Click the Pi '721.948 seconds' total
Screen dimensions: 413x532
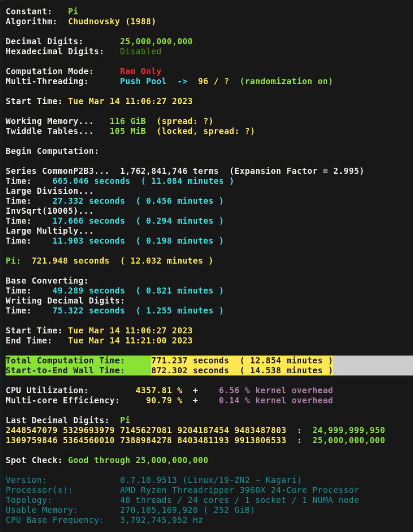click(x=70, y=261)
